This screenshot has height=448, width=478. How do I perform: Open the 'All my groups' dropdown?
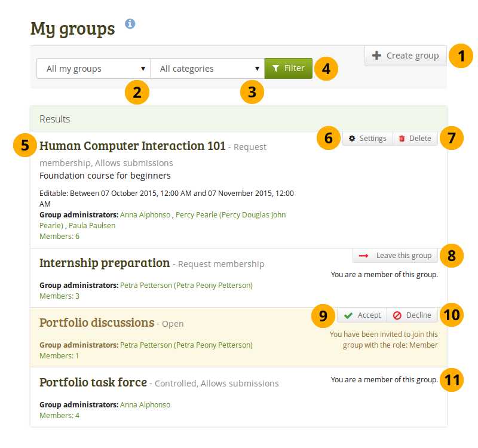coord(94,69)
